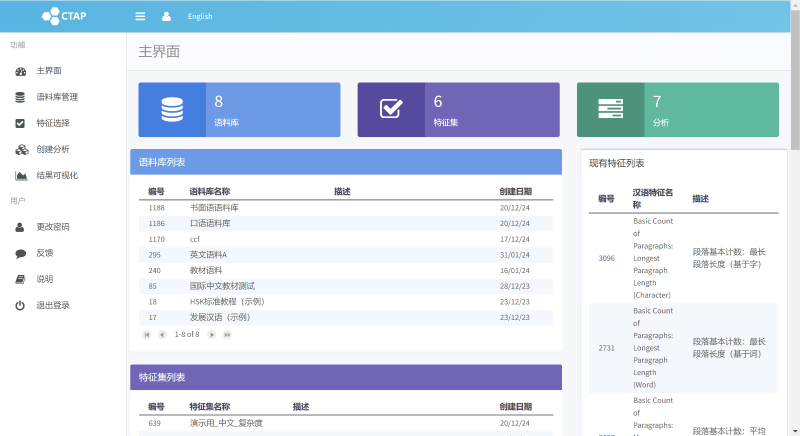Open 结果可视化 from the sidebar
The width and height of the screenshot is (800, 436).
(57, 175)
